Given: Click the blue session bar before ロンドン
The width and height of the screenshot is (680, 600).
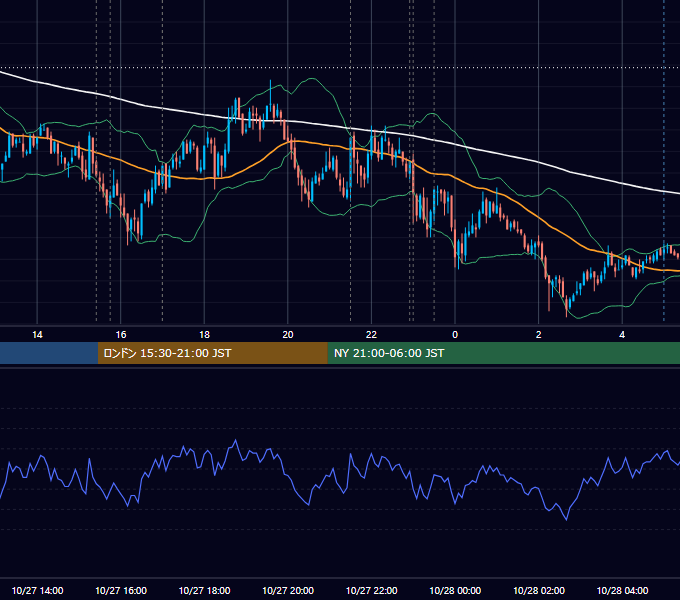Looking at the screenshot, I should [49, 353].
